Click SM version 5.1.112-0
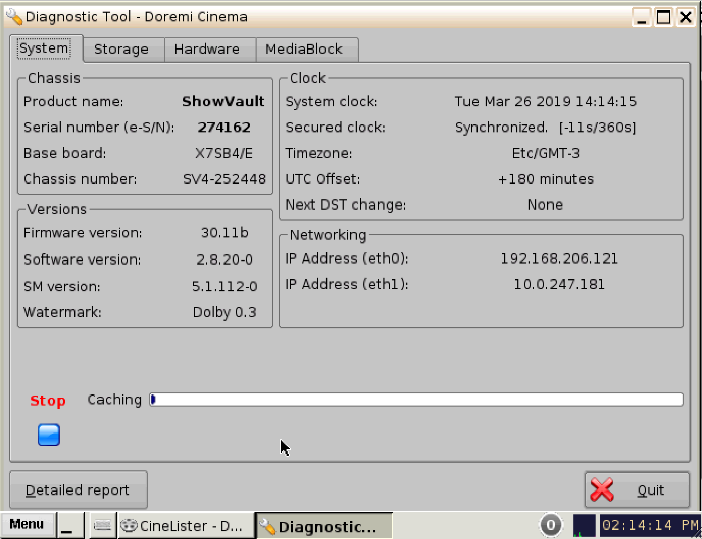This screenshot has height=539, width=702. [224, 287]
